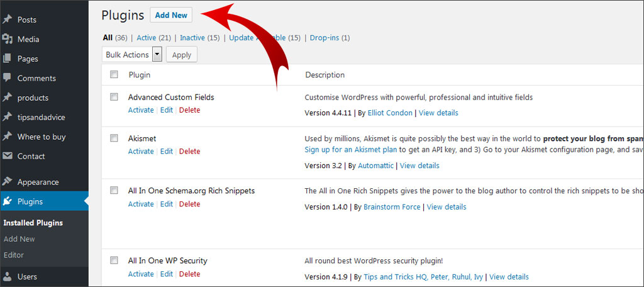Click the Apply bulk action button

point(182,55)
